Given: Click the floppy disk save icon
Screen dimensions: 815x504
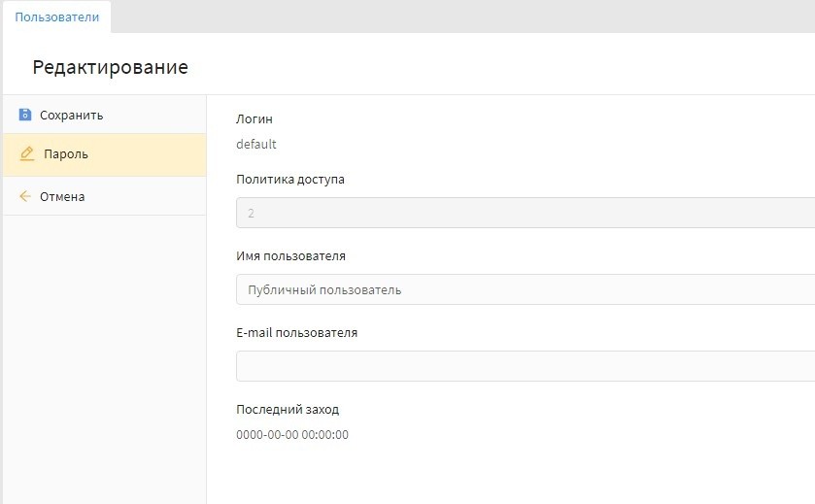Looking at the screenshot, I should click(25, 115).
